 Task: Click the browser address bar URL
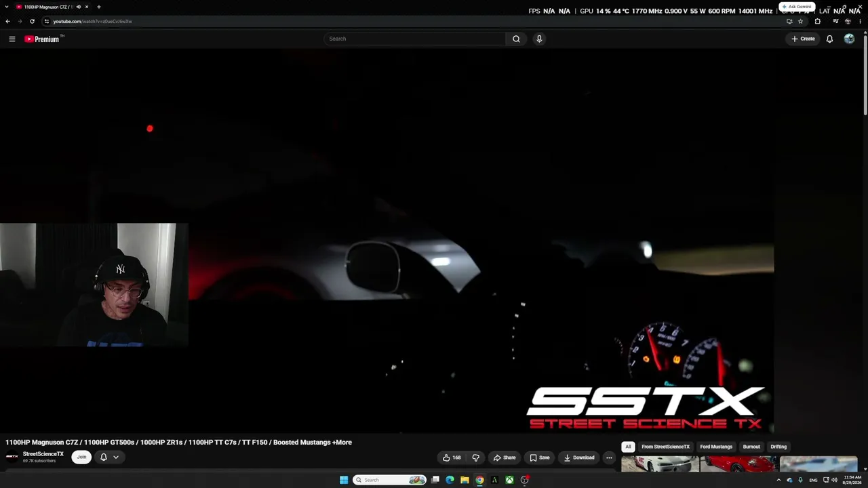click(93, 21)
